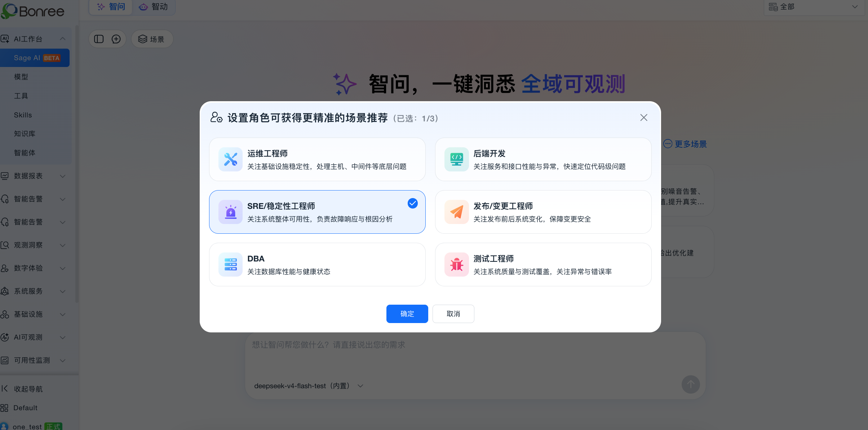Screen dimensions: 868x430
Task: Click the paper plane icon for 发布/变更工程师
Action: [x=457, y=212]
